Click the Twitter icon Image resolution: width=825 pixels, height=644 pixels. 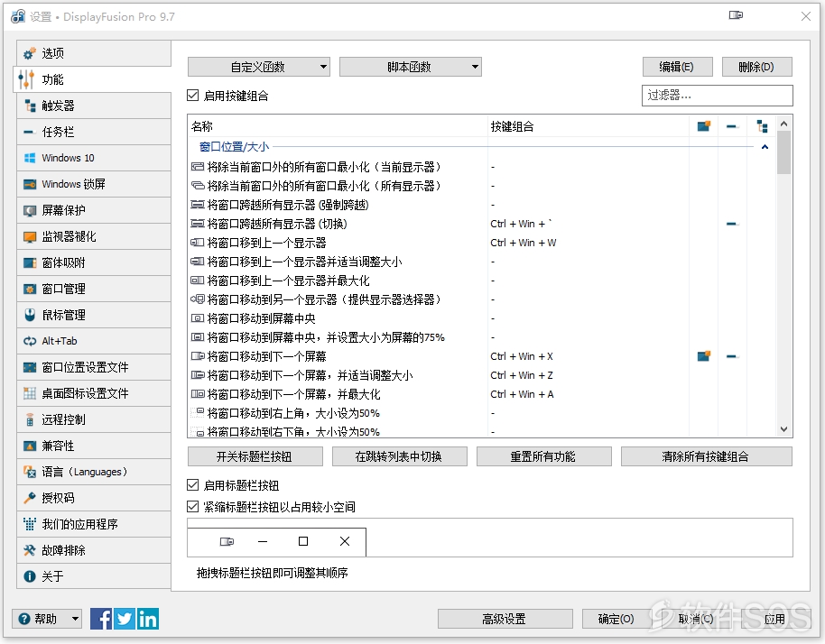click(125, 619)
